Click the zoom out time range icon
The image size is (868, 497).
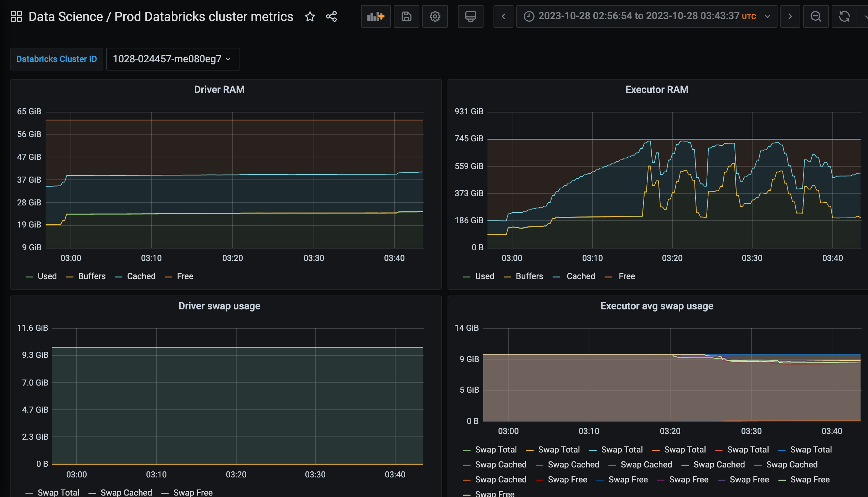click(816, 16)
